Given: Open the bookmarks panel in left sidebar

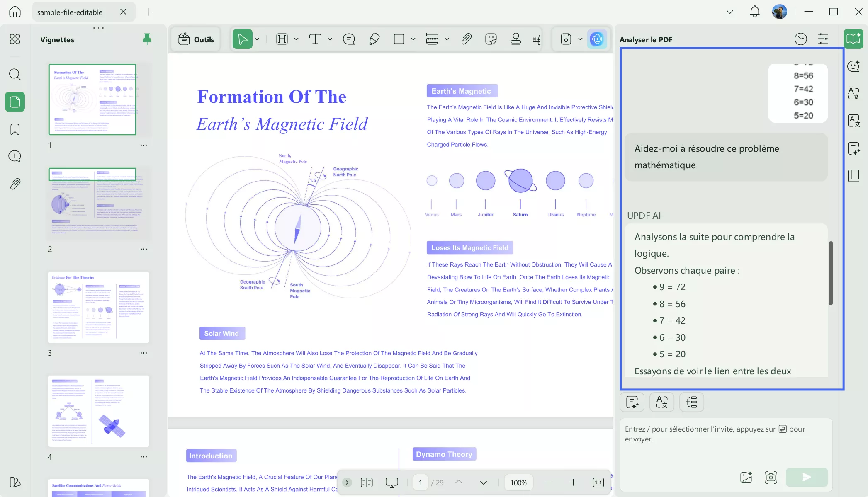Looking at the screenshot, I should click(x=15, y=129).
